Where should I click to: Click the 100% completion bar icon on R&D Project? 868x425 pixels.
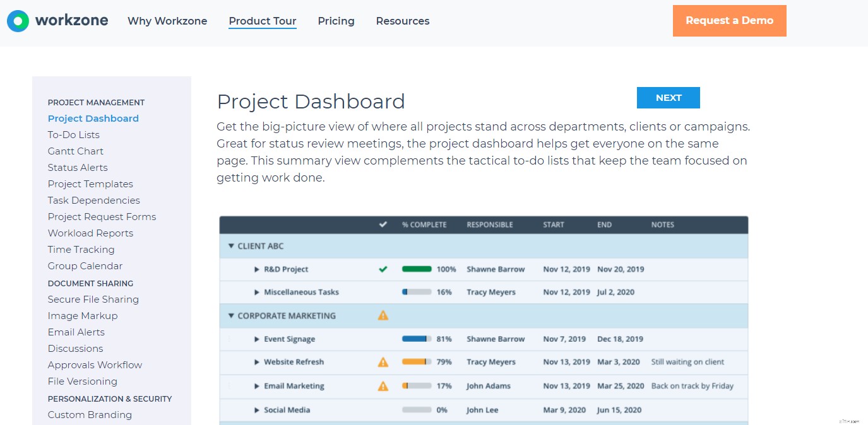(416, 269)
